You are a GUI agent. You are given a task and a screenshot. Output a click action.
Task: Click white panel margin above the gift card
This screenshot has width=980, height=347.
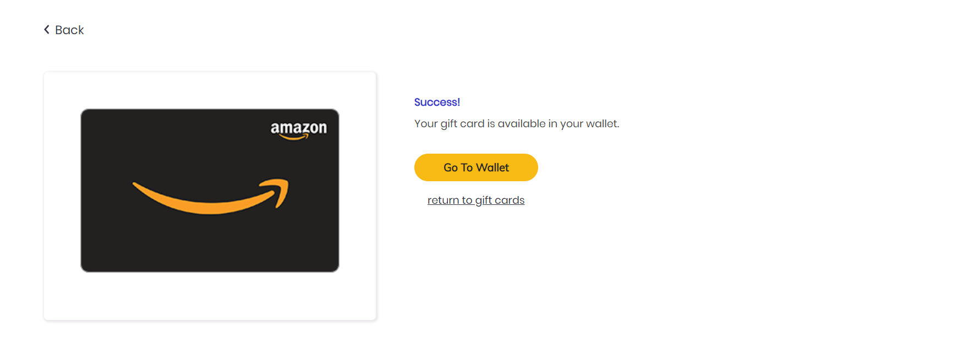[x=209, y=90]
